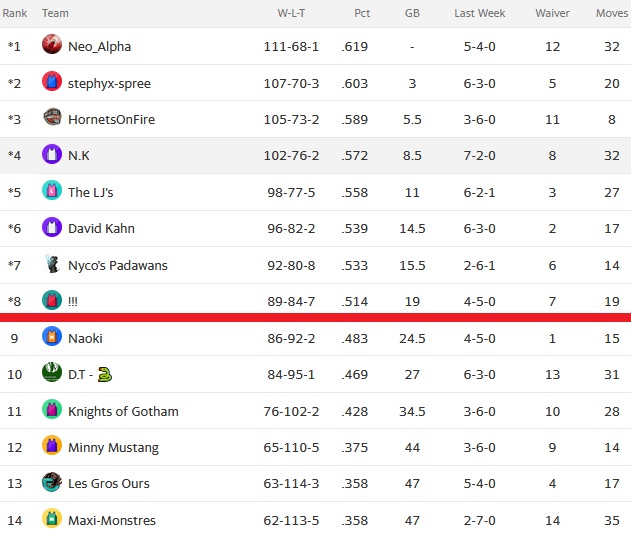631x534 pixels.
Task: Click the Les Gros Ours logo icon
Action: coord(52,482)
